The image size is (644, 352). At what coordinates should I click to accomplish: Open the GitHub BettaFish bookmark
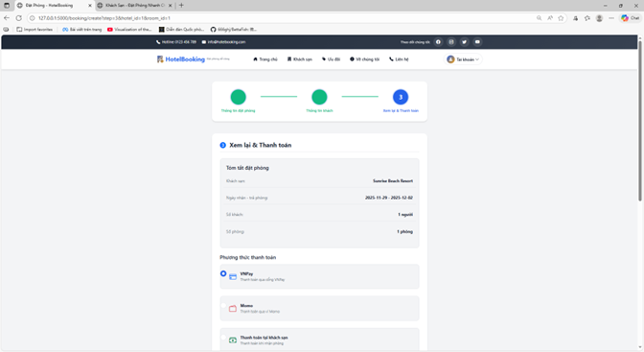(x=234, y=29)
